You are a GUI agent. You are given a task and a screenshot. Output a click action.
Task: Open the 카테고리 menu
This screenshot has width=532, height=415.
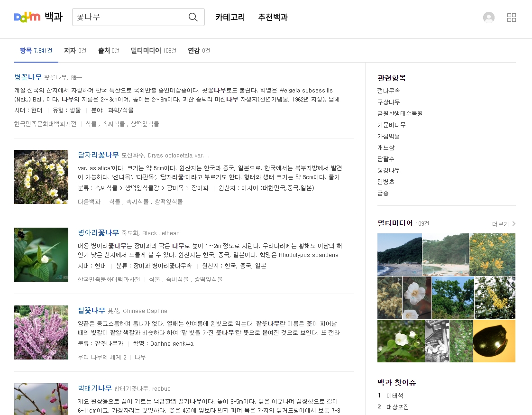[x=230, y=17]
